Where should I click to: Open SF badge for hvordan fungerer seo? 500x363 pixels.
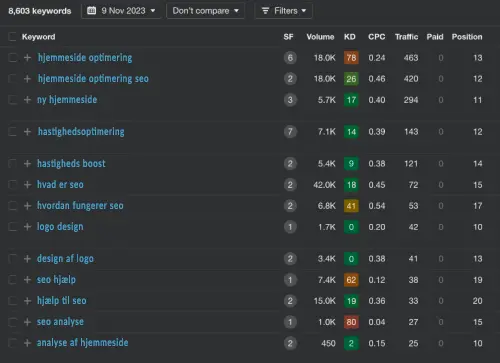tap(290, 206)
